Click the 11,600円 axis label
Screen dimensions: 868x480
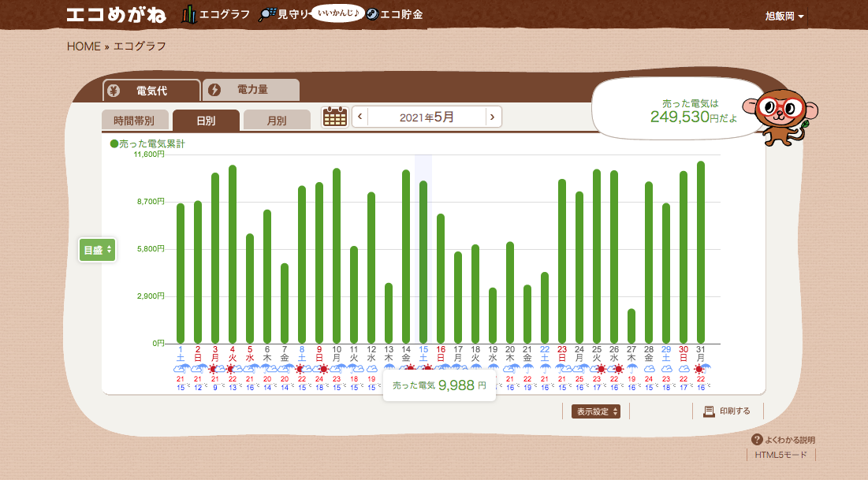[149, 154]
